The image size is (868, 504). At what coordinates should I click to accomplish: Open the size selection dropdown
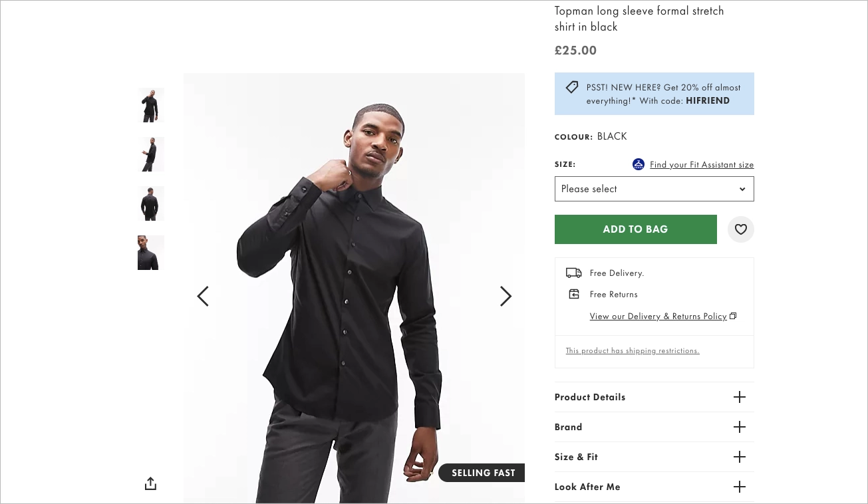[654, 189]
